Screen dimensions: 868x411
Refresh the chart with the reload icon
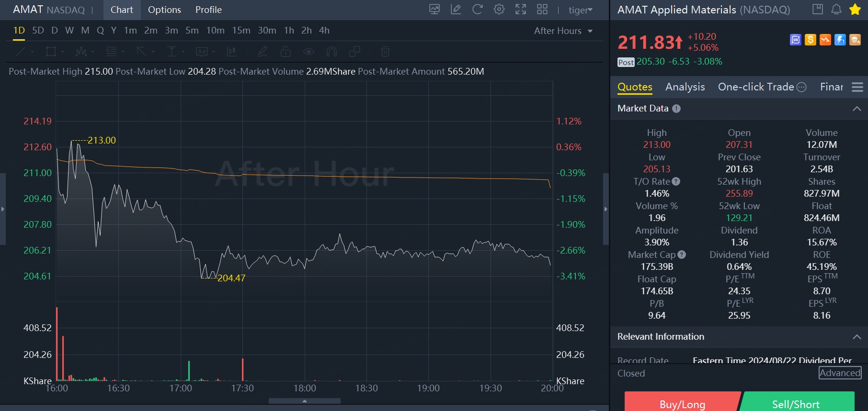tap(478, 10)
